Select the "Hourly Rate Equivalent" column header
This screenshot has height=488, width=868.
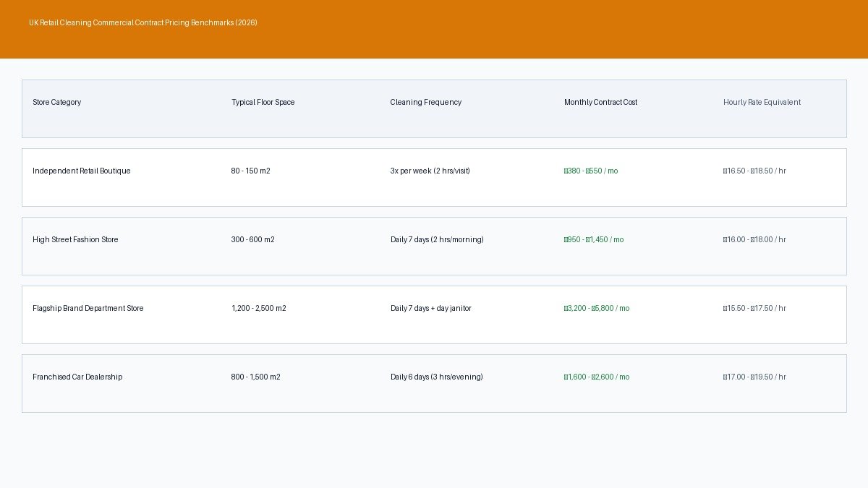pyautogui.click(x=762, y=102)
